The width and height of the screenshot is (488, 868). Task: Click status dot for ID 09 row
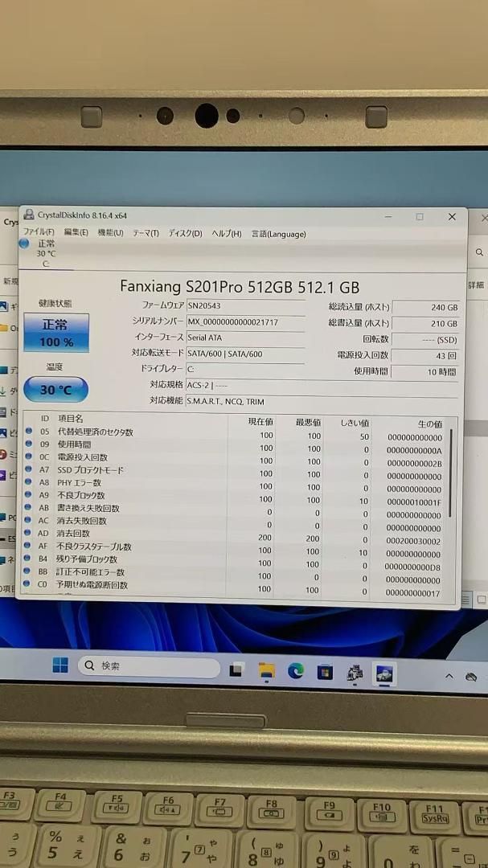click(x=28, y=444)
